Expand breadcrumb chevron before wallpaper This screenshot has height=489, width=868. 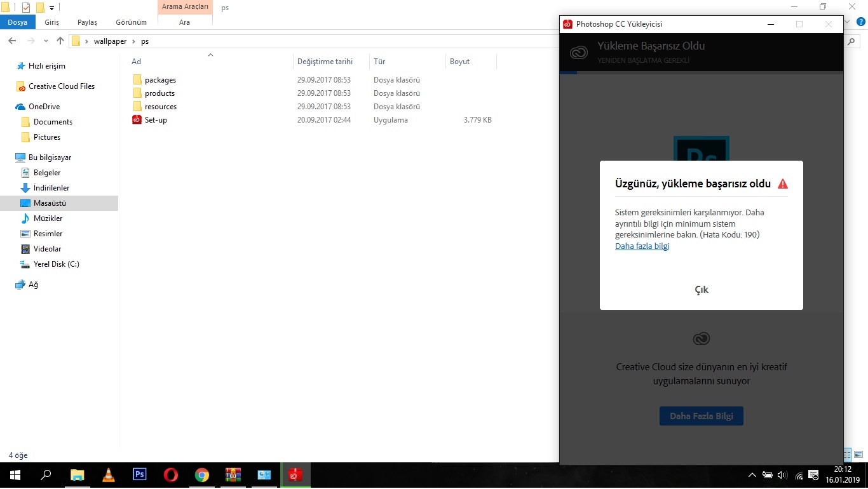pyautogui.click(x=86, y=41)
